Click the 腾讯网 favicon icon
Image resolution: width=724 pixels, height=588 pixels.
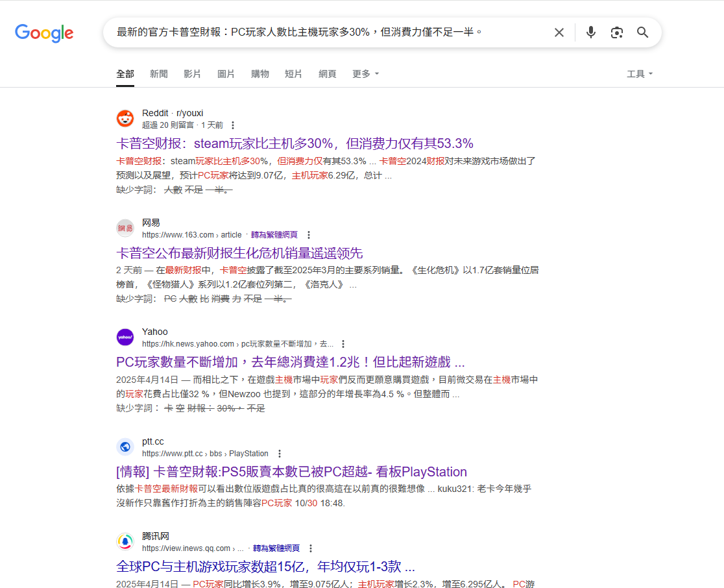coord(125,542)
